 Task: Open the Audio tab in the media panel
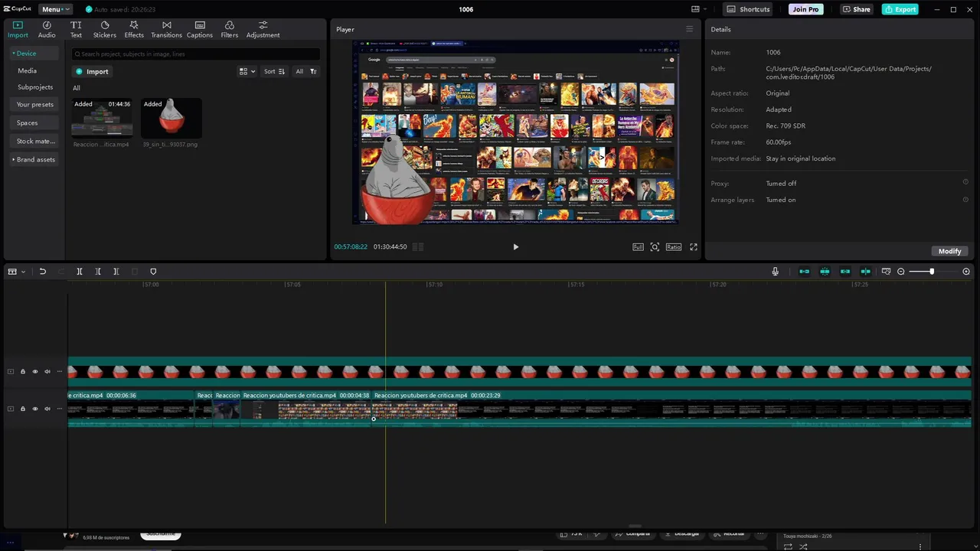(47, 30)
